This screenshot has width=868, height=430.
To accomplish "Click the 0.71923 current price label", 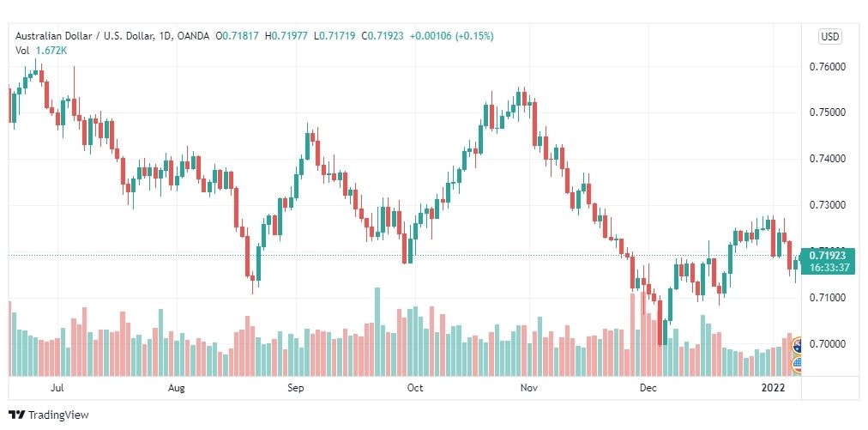I will 827,256.
